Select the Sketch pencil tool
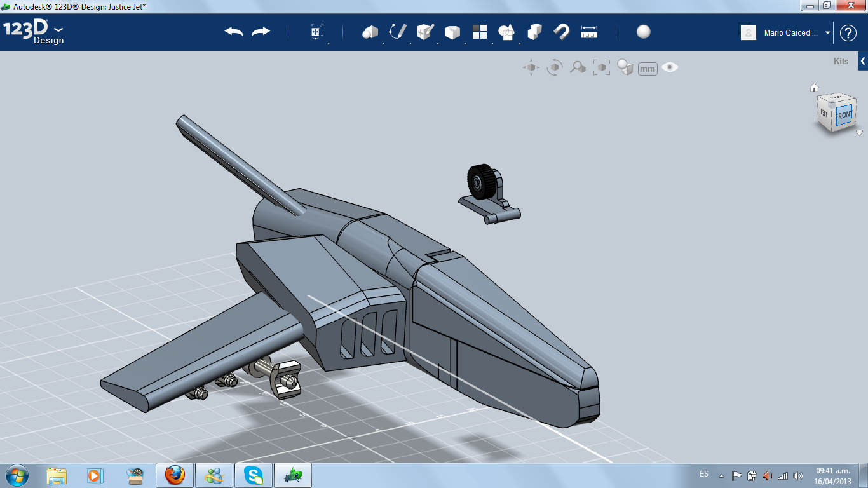868x488 pixels. coord(398,32)
